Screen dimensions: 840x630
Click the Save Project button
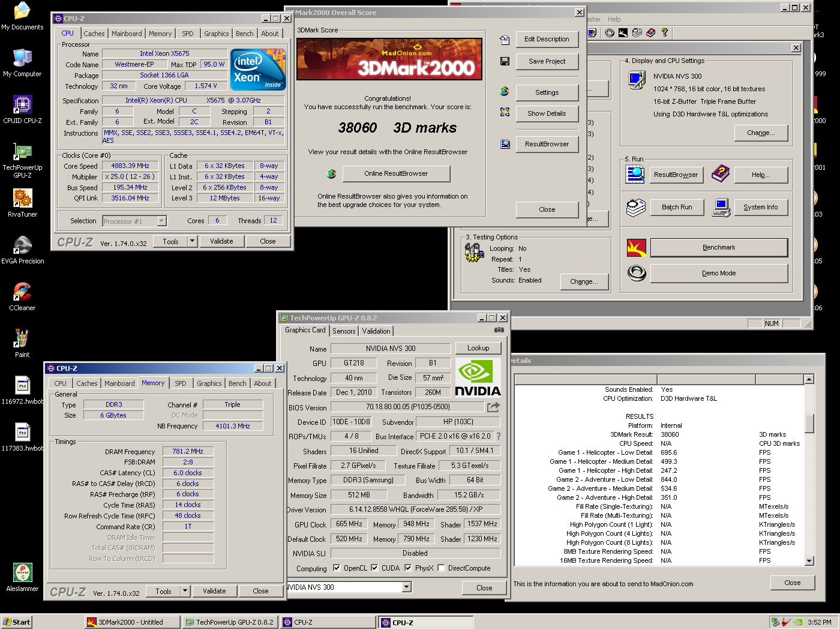click(x=547, y=61)
